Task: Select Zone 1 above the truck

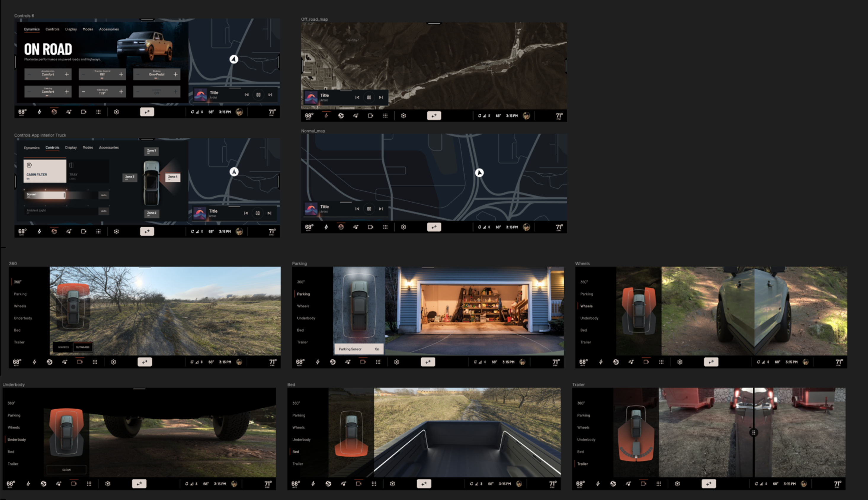Action: pos(151,151)
